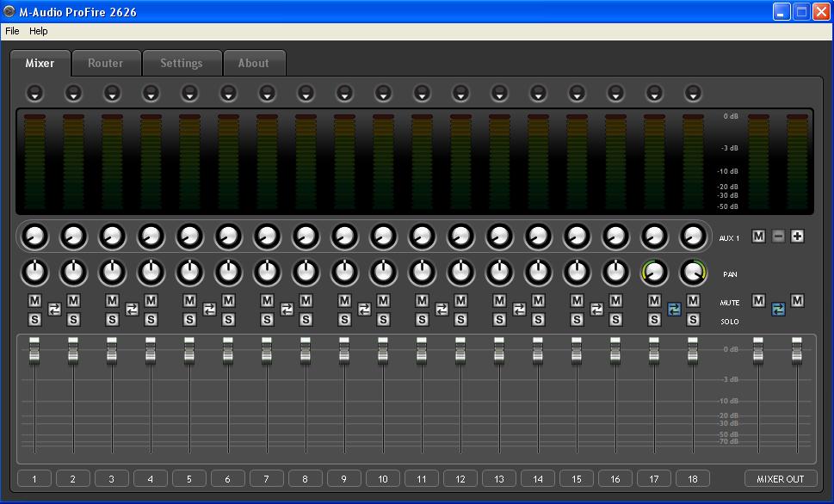Click the ProFire title bar application icon
This screenshot has width=834, height=504.
tap(9, 11)
